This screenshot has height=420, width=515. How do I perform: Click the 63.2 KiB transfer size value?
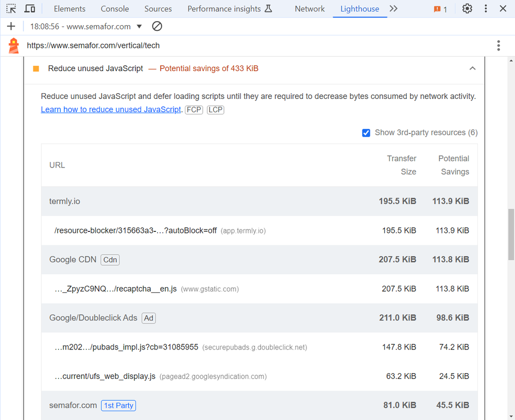[x=401, y=376]
